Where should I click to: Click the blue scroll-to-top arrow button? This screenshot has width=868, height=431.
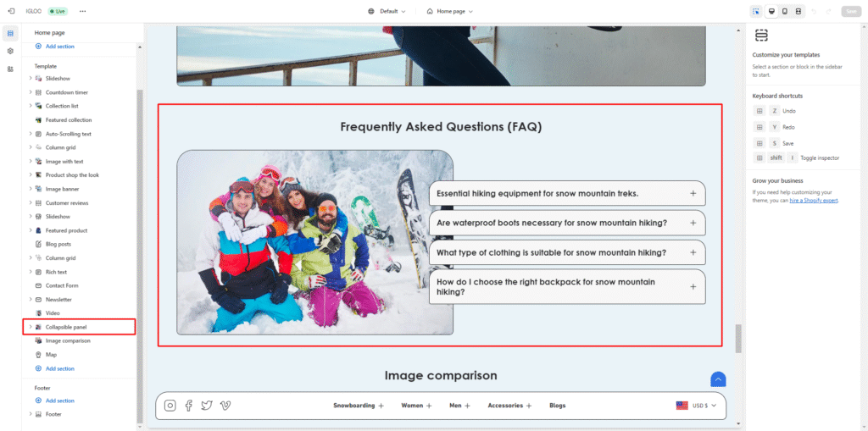[718, 379]
